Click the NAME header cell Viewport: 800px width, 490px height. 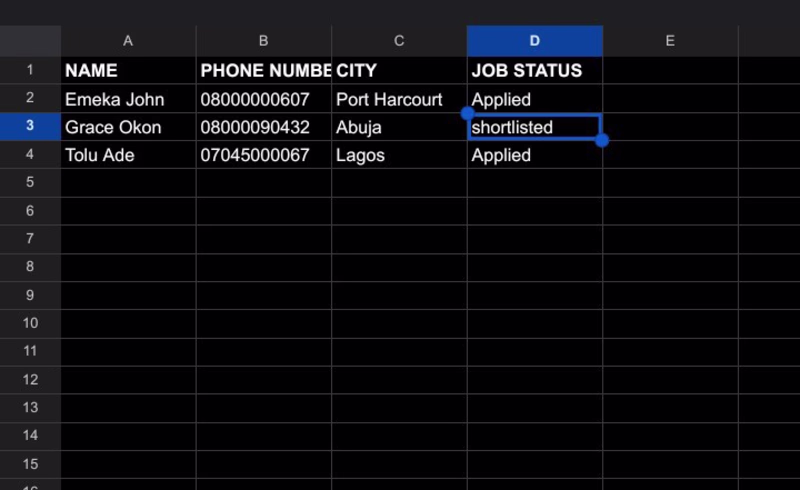coord(128,70)
